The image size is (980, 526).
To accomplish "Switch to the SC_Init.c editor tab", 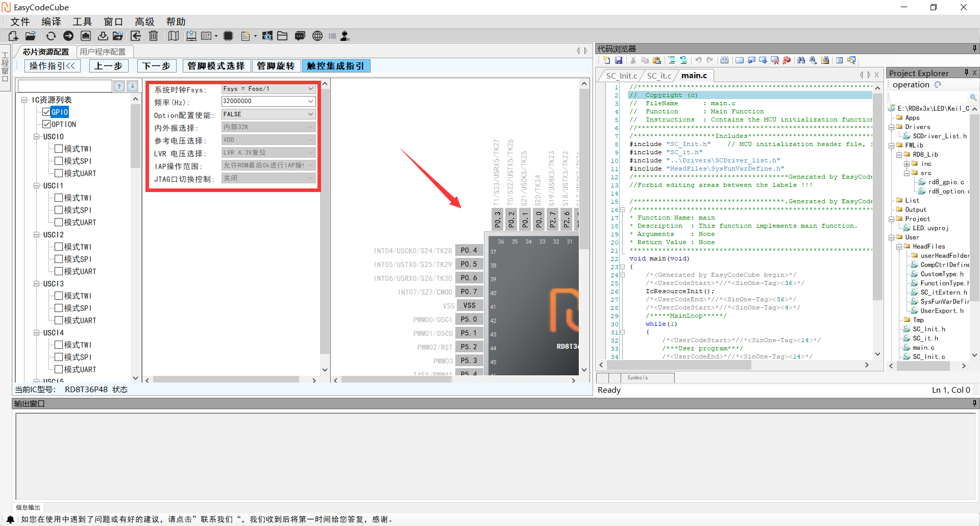I will click(x=621, y=76).
